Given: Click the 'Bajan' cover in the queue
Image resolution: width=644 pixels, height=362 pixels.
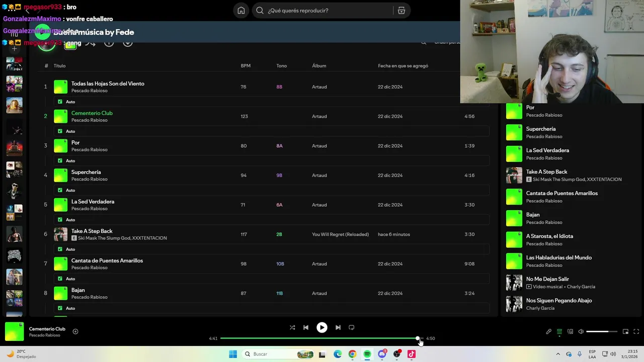Looking at the screenshot, I should [x=514, y=218].
